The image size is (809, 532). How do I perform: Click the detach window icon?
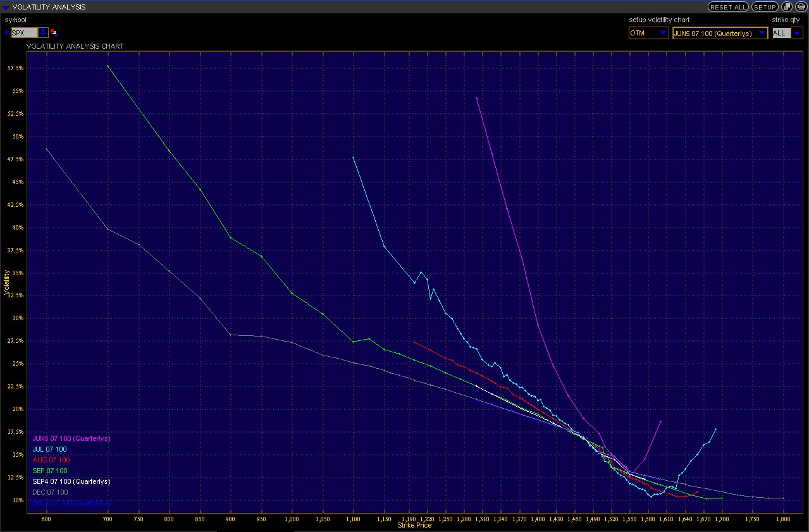[x=787, y=7]
